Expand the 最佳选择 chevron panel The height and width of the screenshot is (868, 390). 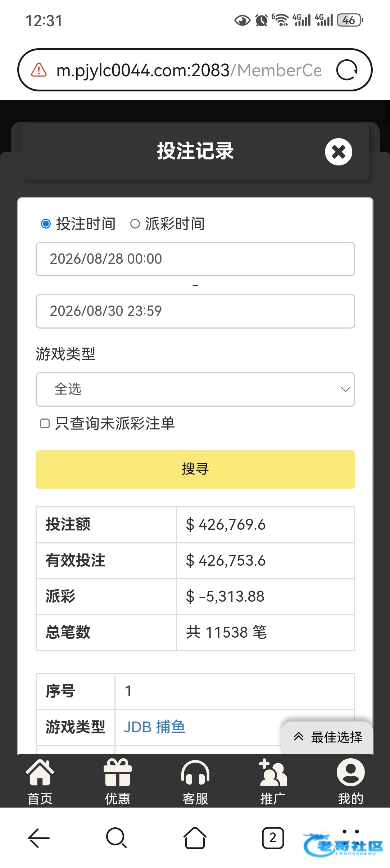[327, 737]
